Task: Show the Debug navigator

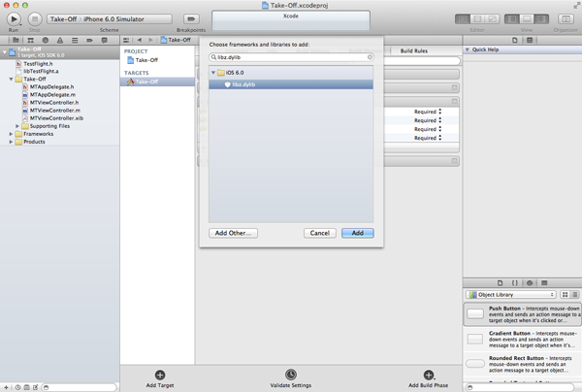Action: click(75, 40)
